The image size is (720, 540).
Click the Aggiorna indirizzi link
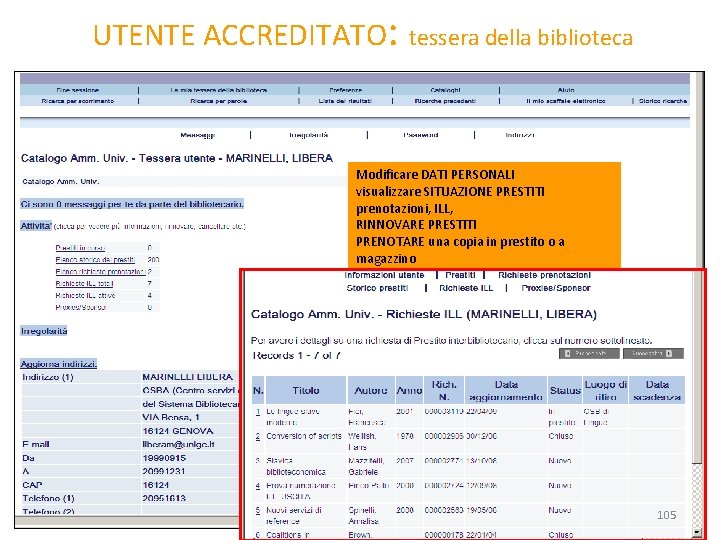[x=59, y=364]
